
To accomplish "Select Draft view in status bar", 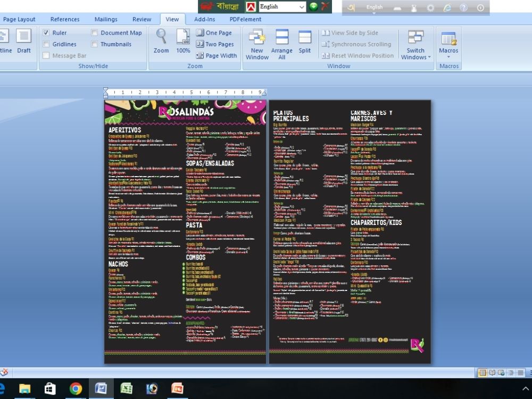I will pos(520,373).
